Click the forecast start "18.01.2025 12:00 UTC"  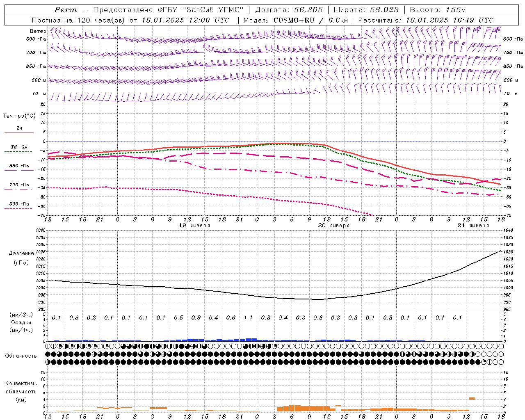point(185,20)
